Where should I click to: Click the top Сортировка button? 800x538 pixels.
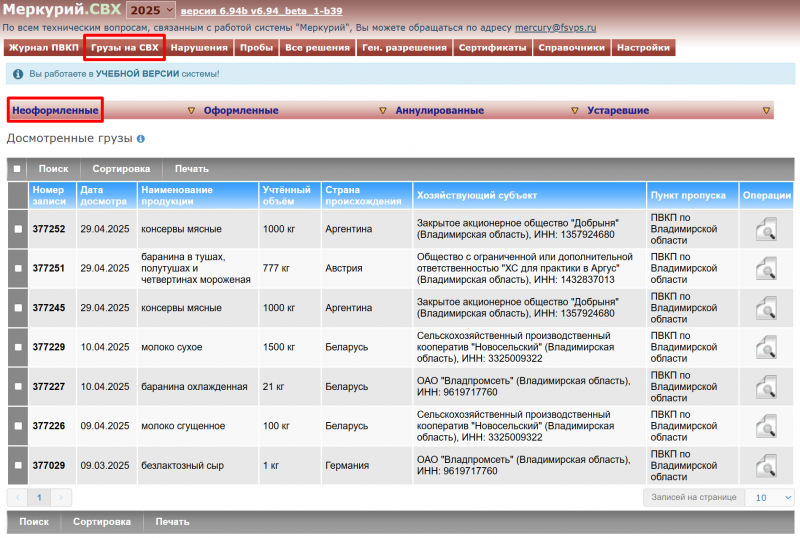pyautogui.click(x=121, y=169)
